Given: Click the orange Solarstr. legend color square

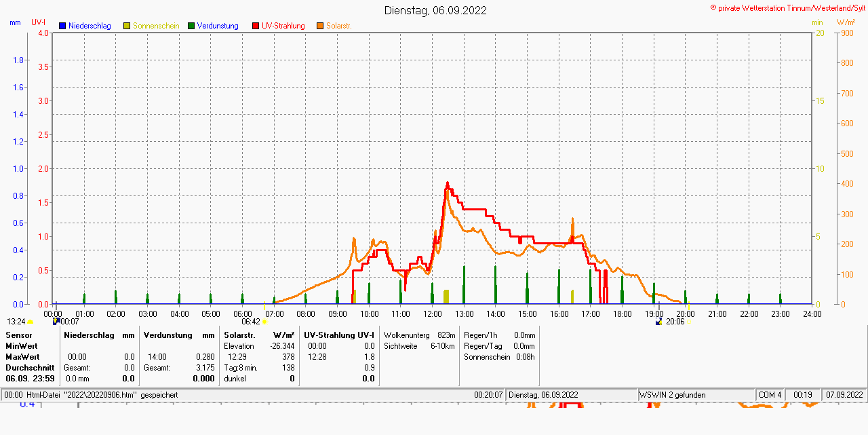Looking at the screenshot, I should point(320,26).
